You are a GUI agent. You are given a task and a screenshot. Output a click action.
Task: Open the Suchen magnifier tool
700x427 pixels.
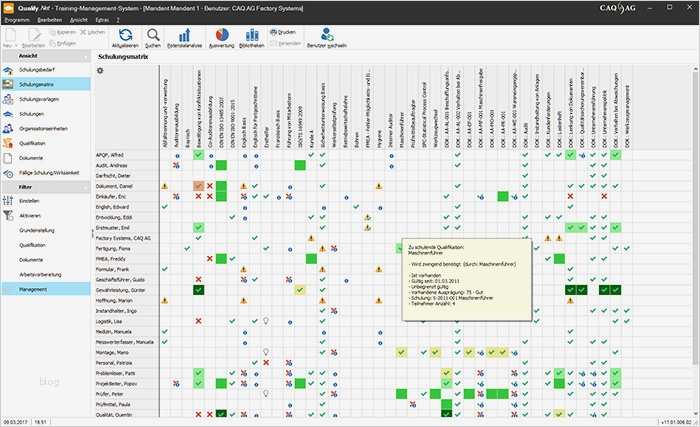click(x=153, y=35)
